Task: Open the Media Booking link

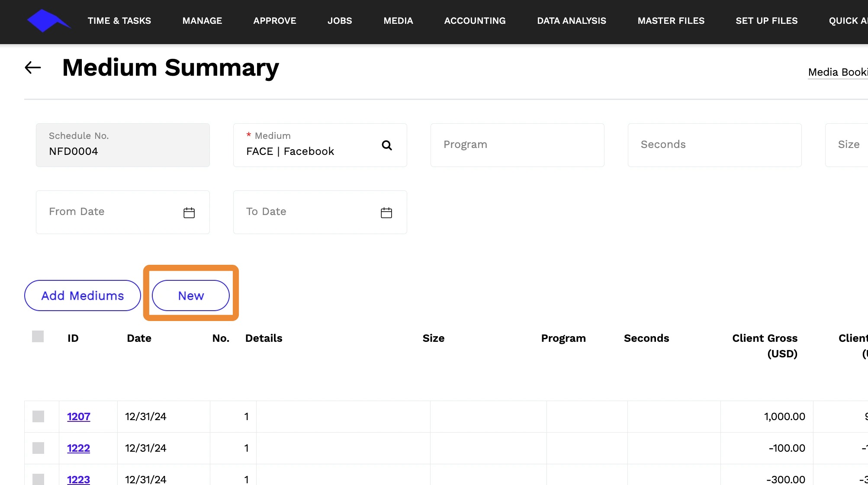Action: [837, 72]
